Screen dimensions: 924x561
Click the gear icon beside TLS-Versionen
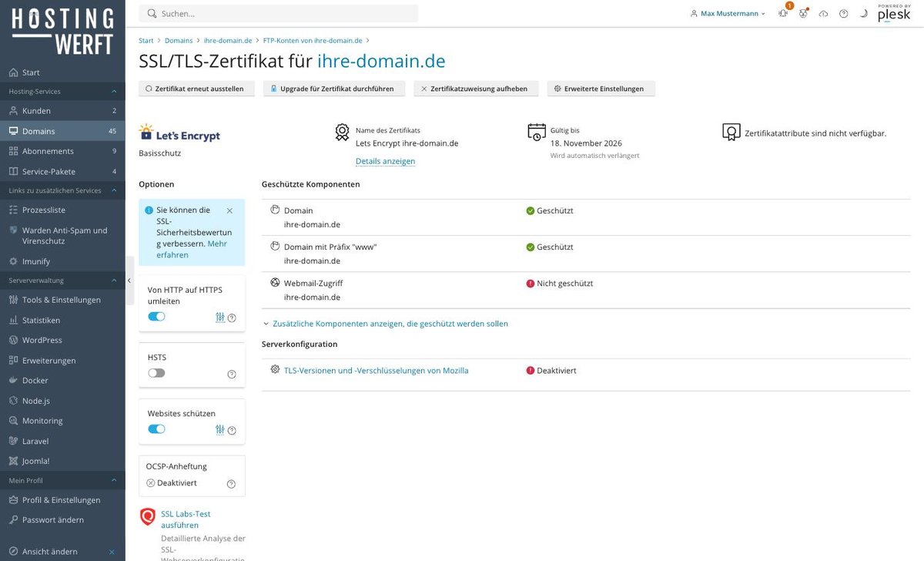(275, 370)
